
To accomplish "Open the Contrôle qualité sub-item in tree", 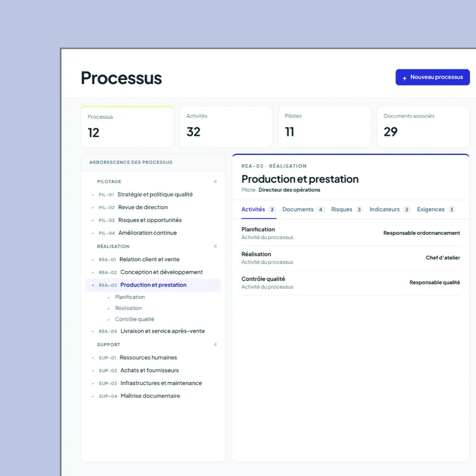I will pos(135,319).
